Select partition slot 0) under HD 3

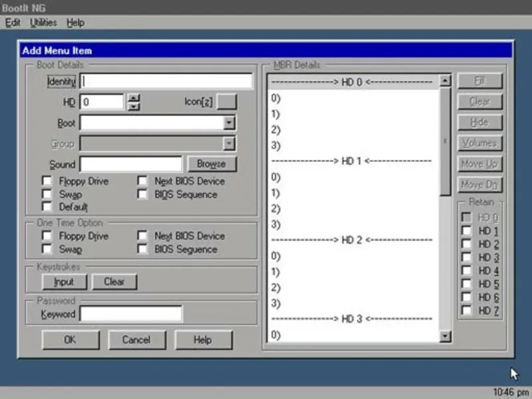pos(353,334)
